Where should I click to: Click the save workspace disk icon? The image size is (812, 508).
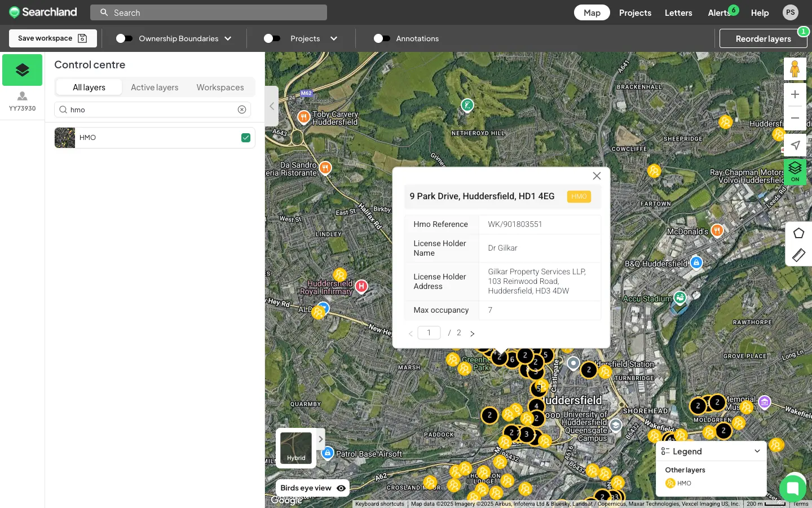click(x=82, y=38)
